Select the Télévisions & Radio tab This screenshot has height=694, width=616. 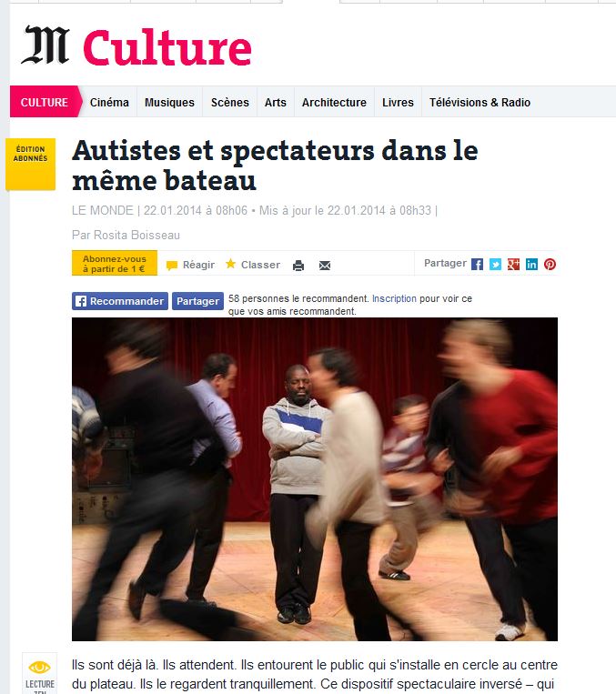(x=480, y=102)
